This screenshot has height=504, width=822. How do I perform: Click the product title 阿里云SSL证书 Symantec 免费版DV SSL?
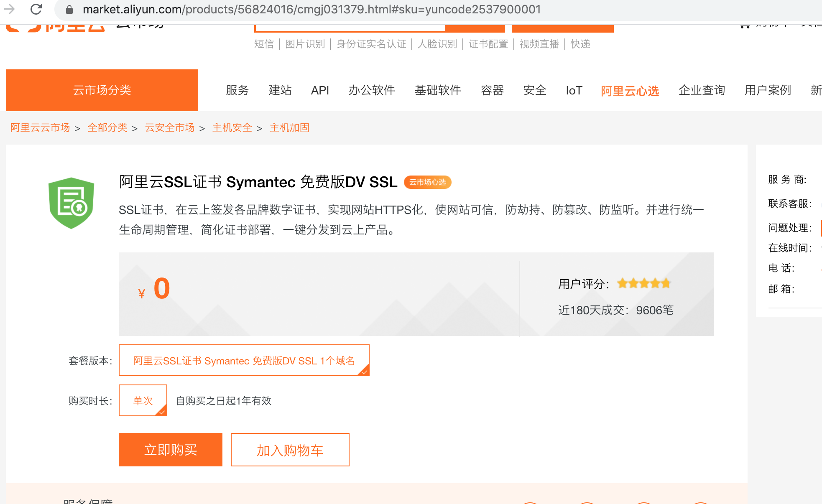(258, 182)
